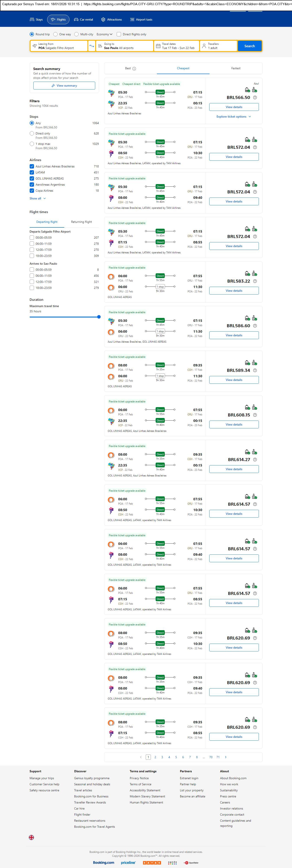Click the Airport taxis icon in header

tap(132, 19)
